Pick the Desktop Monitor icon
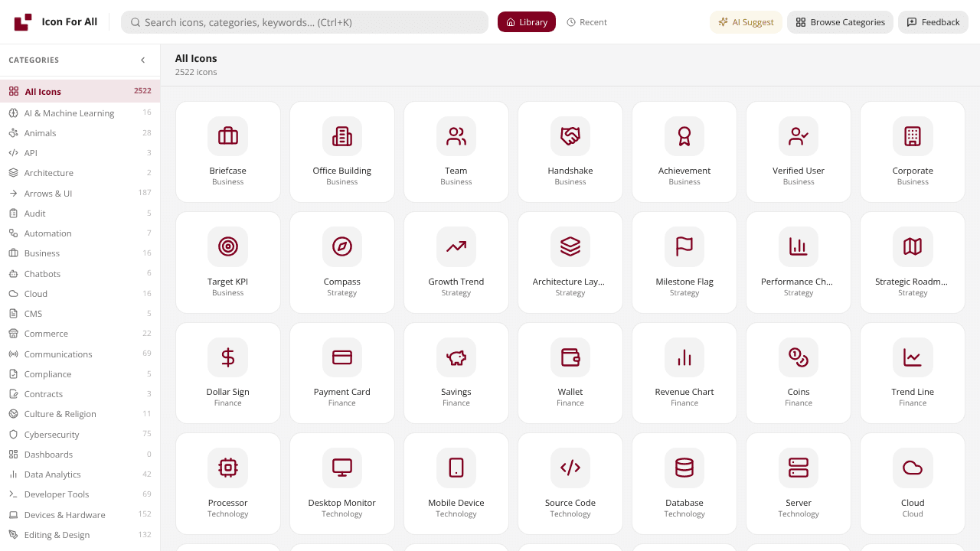This screenshot has width=980, height=551. pyautogui.click(x=342, y=484)
